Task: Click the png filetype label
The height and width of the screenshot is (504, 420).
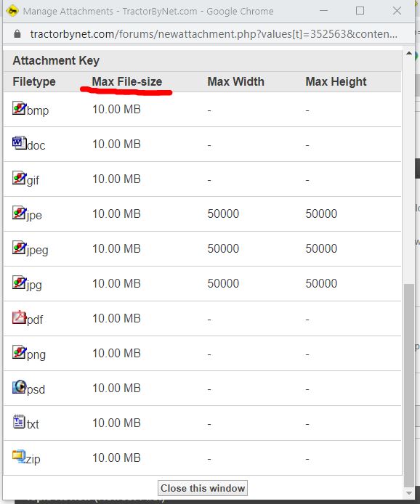Action: [36, 354]
